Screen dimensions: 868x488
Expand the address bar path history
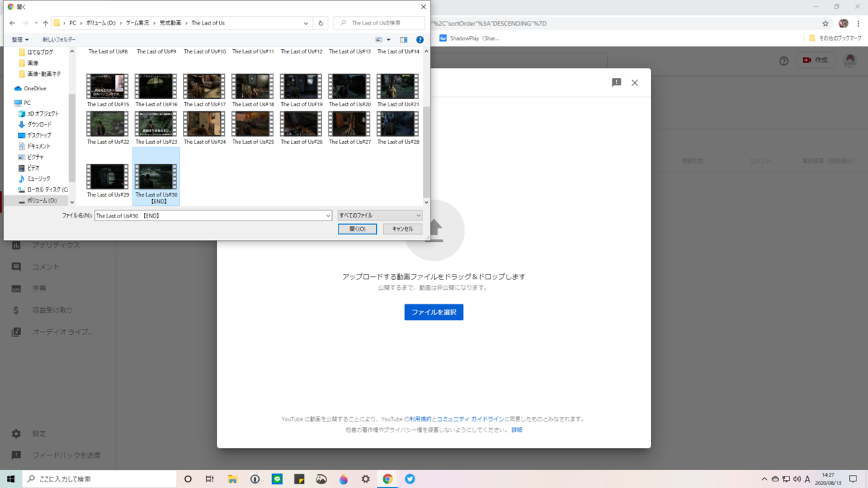[x=306, y=23]
